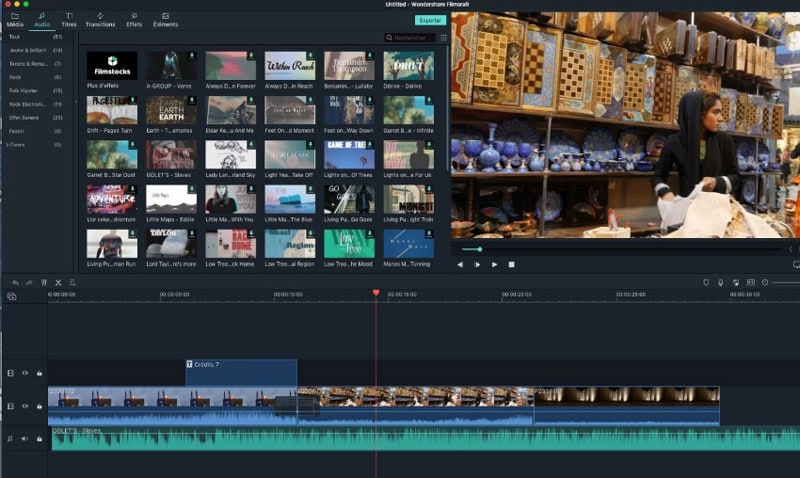Screen dimensions: 800x478
Task: Open fullscreen preview display icon
Action: pyautogui.click(x=796, y=264)
